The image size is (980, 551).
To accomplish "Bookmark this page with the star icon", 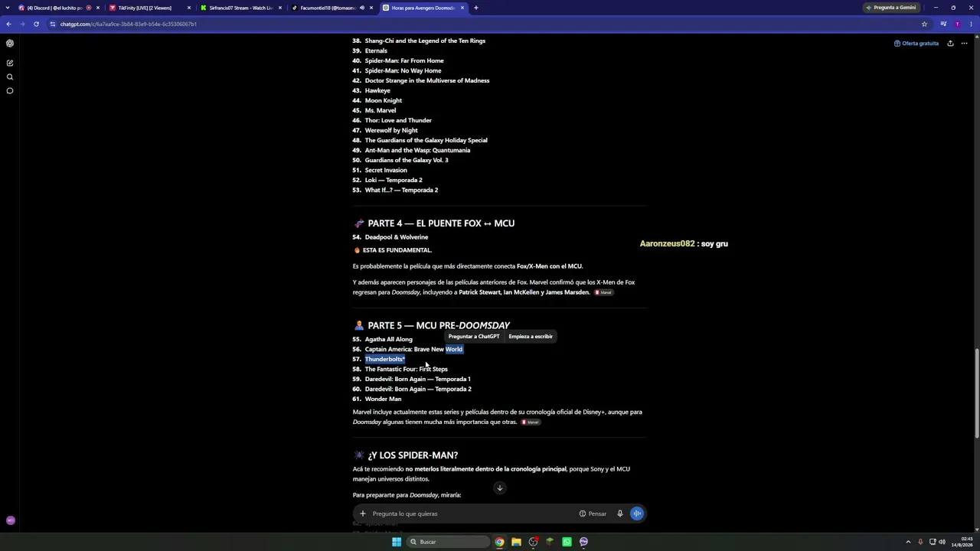I will click(924, 24).
